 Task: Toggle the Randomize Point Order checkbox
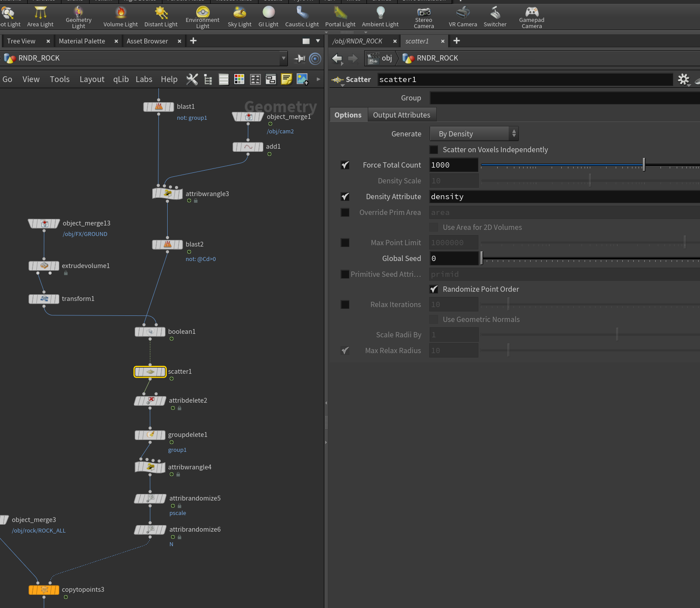pyautogui.click(x=434, y=289)
